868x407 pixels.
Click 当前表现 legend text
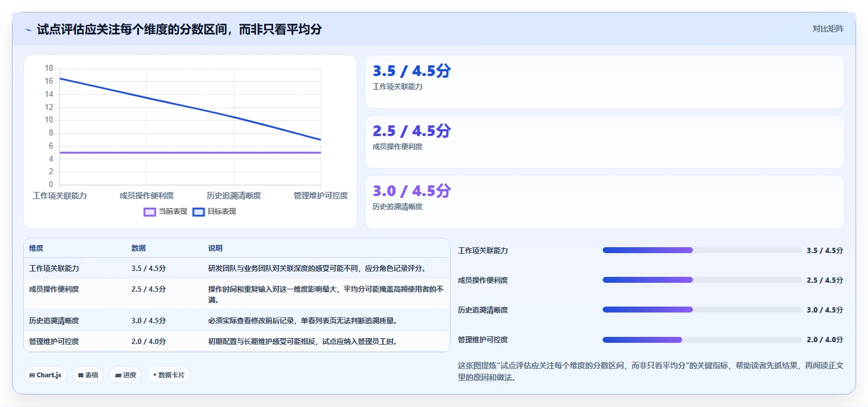click(x=173, y=212)
